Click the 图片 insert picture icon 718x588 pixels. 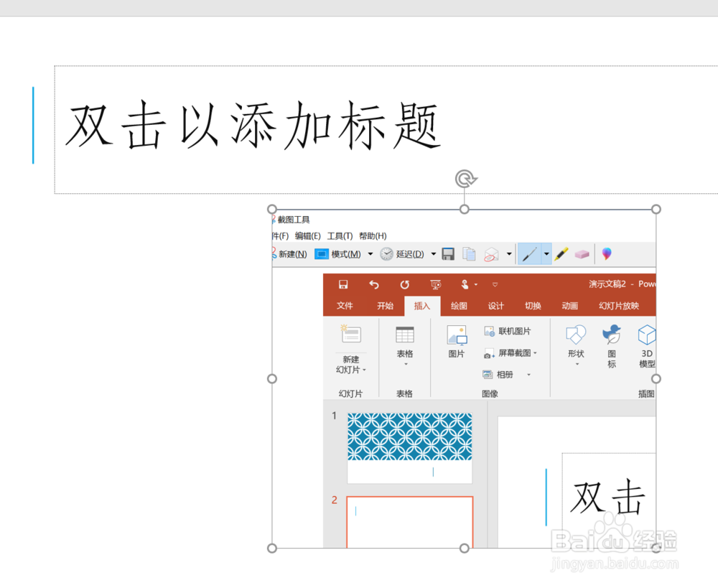point(457,335)
